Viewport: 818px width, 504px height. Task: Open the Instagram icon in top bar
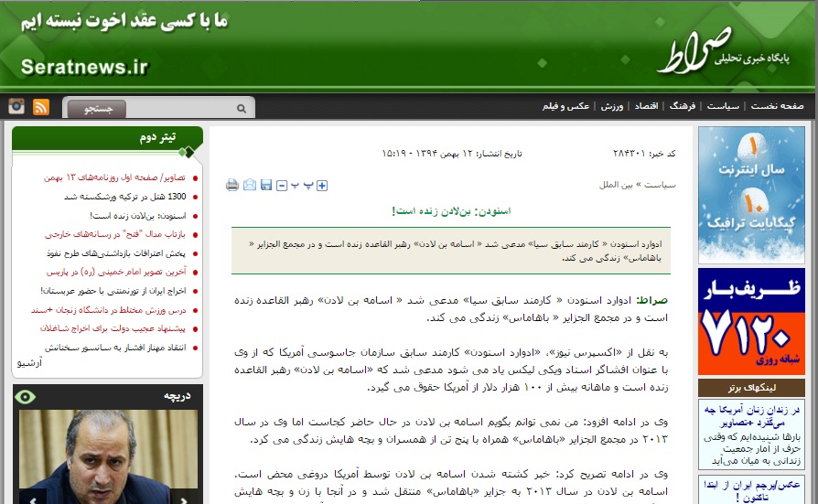(16, 107)
